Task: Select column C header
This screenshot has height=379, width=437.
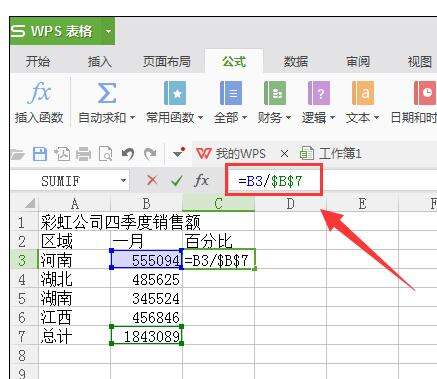Action: [218, 203]
